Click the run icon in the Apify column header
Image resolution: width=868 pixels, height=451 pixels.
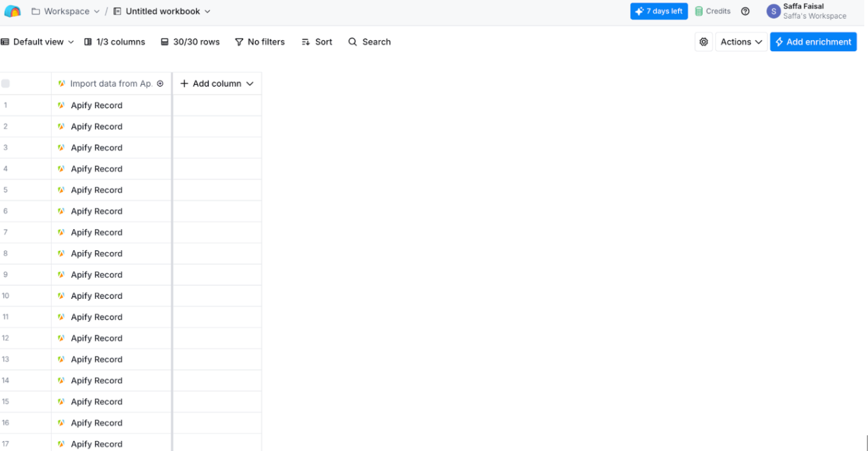(x=160, y=84)
